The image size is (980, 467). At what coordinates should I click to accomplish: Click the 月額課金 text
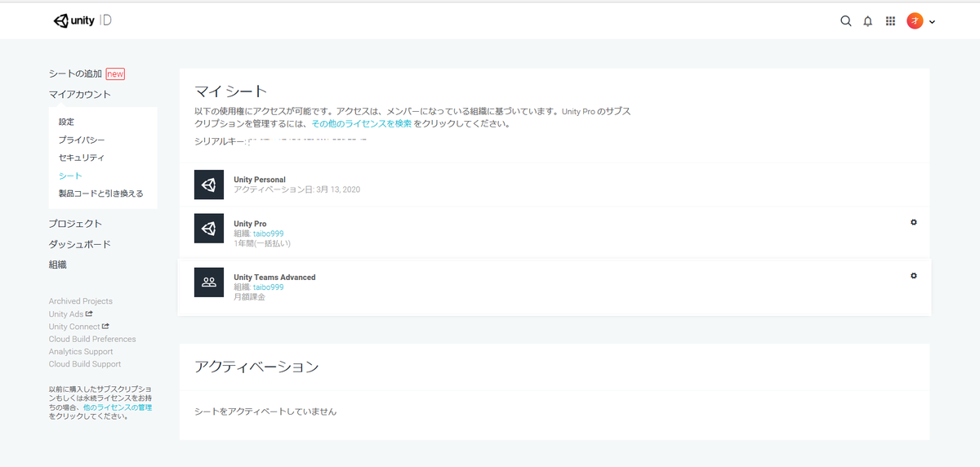249,297
